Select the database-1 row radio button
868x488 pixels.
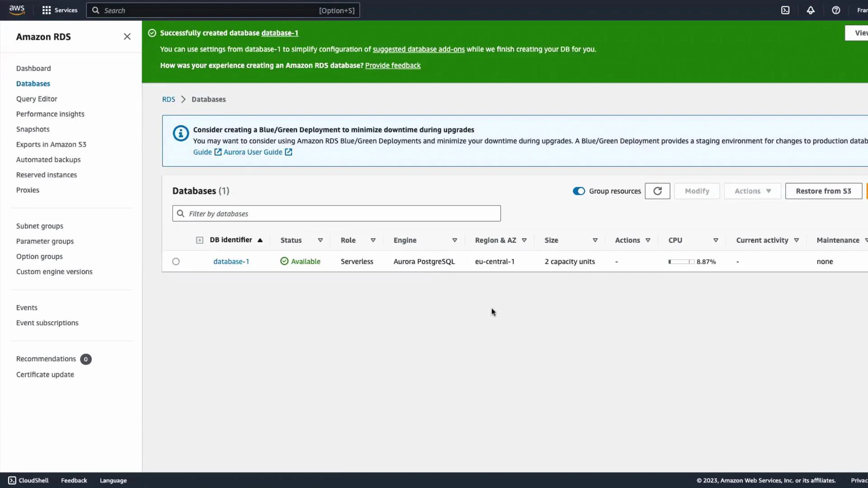(x=176, y=261)
